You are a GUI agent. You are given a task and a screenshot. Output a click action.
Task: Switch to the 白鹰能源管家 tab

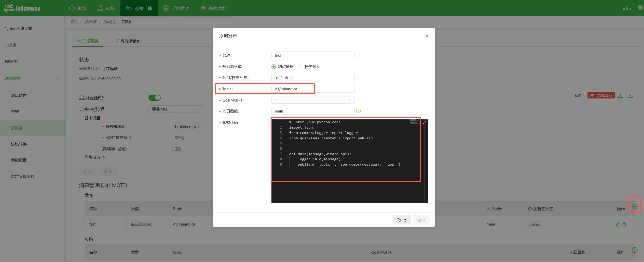pos(128,41)
